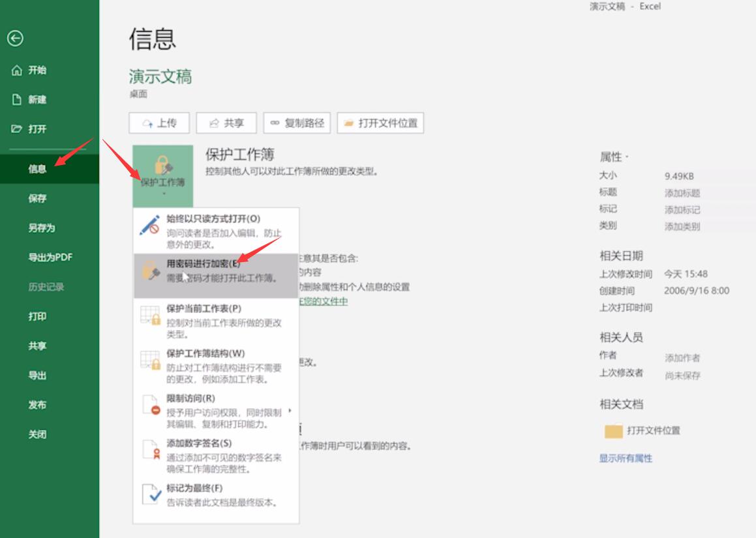
Task: Click the yellow folder icon under 相关文档
Action: [613, 431]
